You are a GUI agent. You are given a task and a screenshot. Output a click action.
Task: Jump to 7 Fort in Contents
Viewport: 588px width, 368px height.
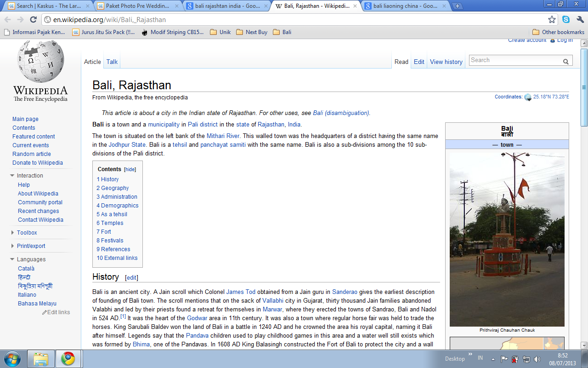click(104, 232)
